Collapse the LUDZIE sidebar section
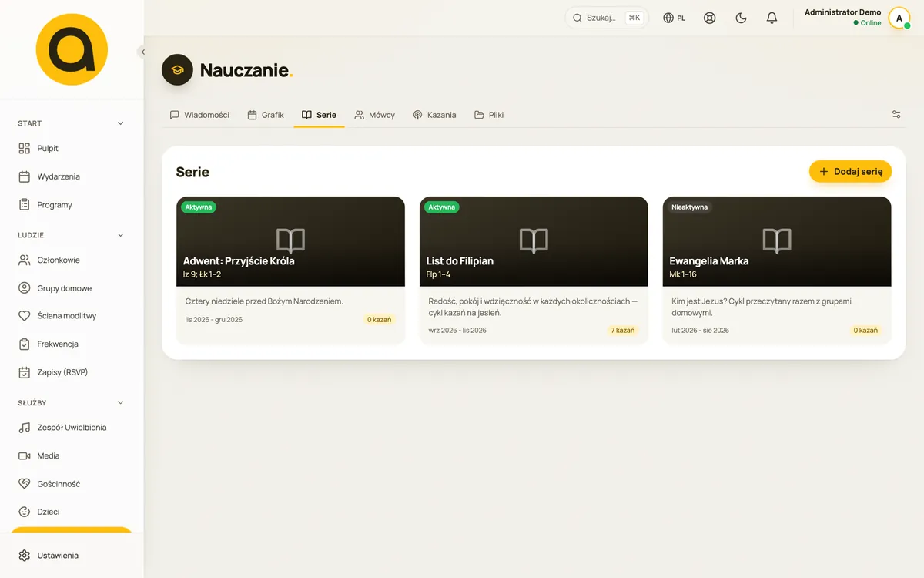The width and height of the screenshot is (924, 578). (120, 235)
